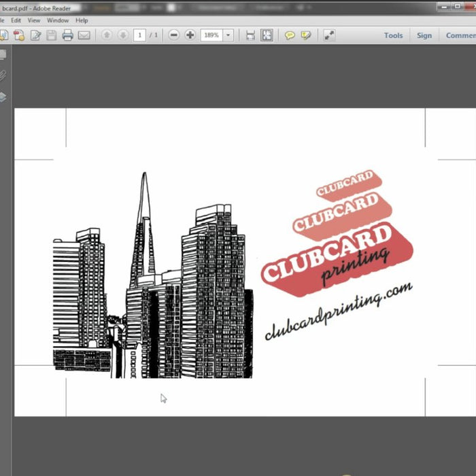The width and height of the screenshot is (476, 476).
Task: Expand the Sign pane
Action: click(x=424, y=35)
